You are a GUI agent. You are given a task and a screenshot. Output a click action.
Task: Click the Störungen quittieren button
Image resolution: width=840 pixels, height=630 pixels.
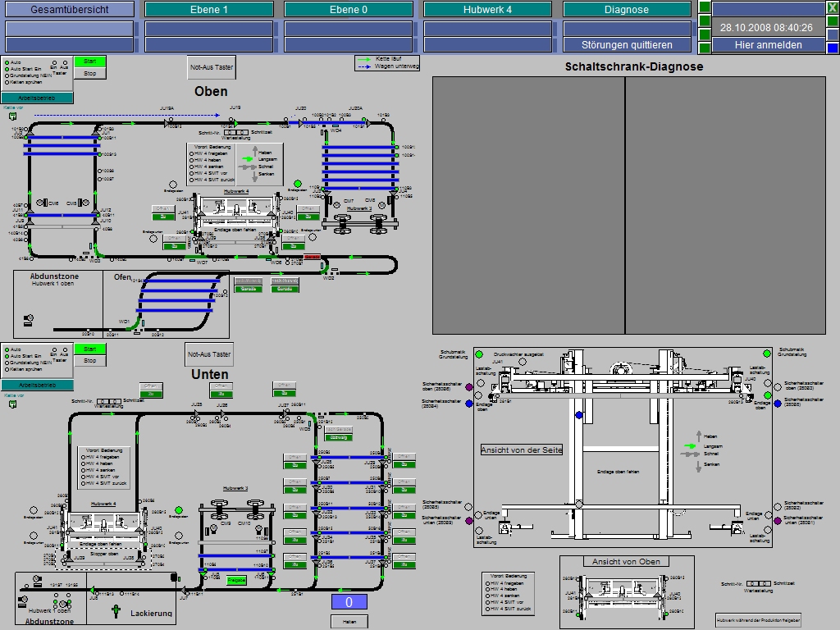coord(627,44)
